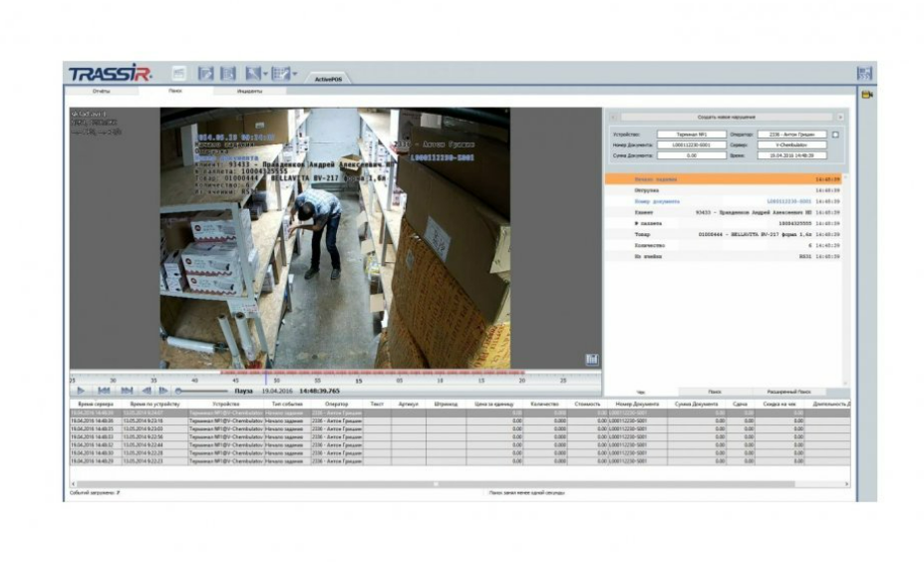Sort by the Время по устройству column
The width and height of the screenshot is (924, 562).
point(154,405)
